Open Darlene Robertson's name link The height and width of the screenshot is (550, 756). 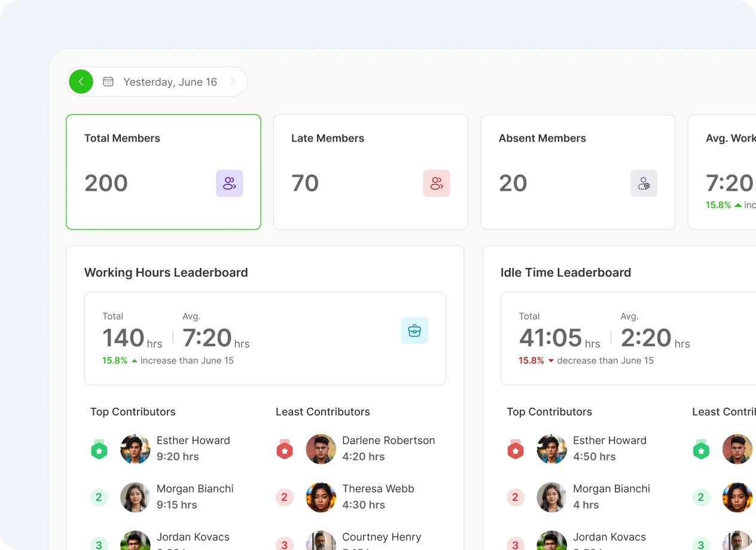(x=388, y=441)
